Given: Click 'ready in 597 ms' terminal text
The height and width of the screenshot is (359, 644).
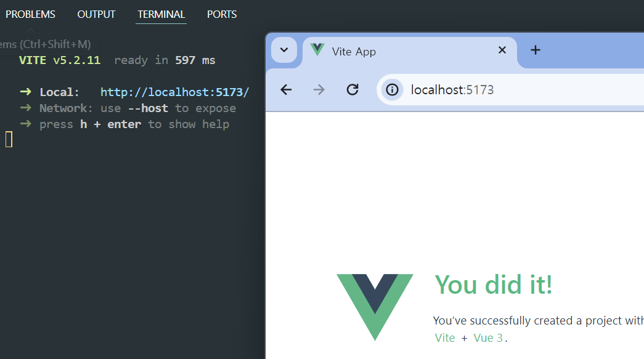Looking at the screenshot, I should point(165,60).
